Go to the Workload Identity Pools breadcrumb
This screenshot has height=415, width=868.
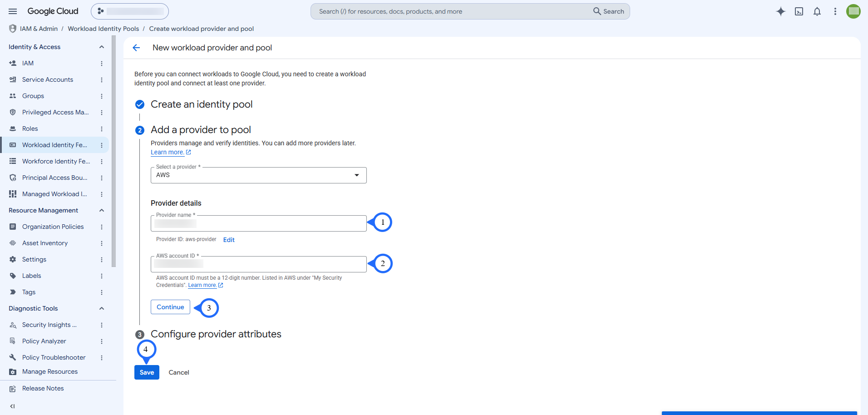(x=104, y=29)
